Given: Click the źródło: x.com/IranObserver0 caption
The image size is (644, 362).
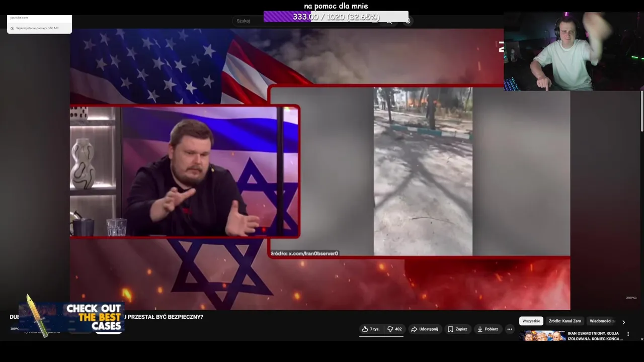Looking at the screenshot, I should tap(304, 253).
